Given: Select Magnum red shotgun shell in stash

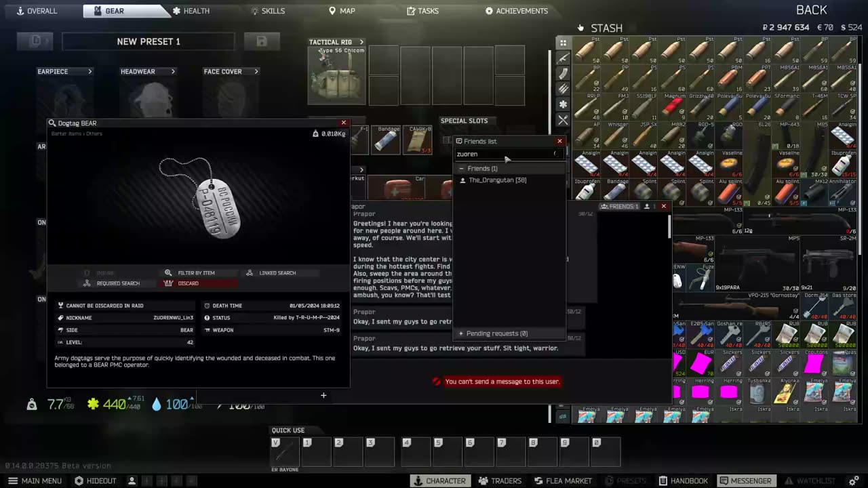Looking at the screenshot, I should pyautogui.click(x=673, y=107).
